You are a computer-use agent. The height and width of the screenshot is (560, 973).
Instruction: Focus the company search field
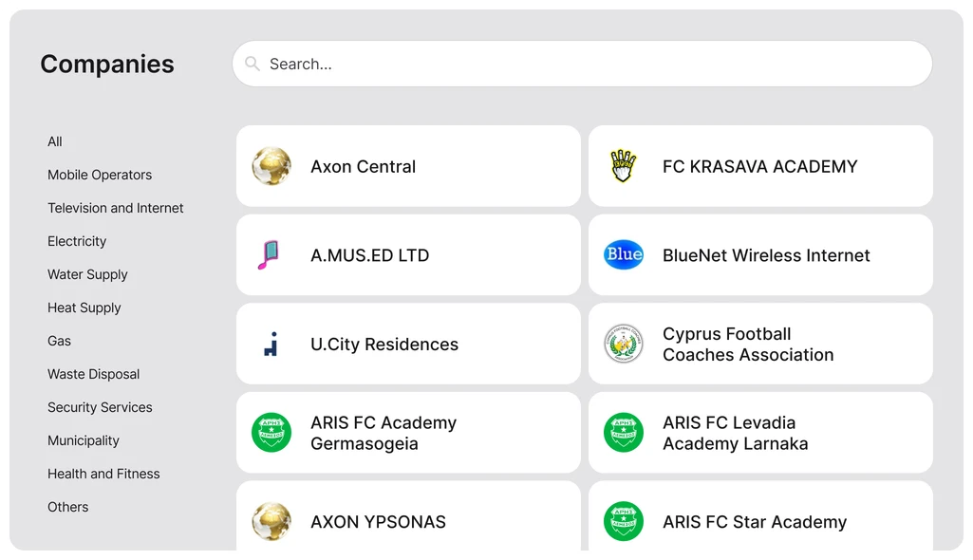tap(589, 64)
